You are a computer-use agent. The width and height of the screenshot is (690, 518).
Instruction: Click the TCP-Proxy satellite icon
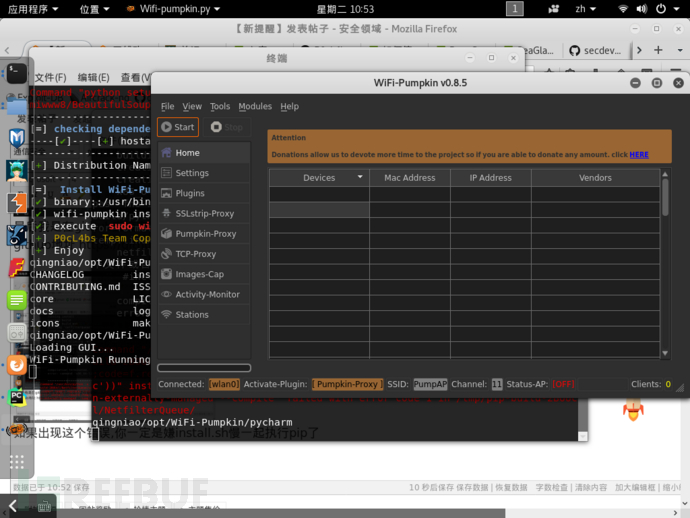pos(166,253)
